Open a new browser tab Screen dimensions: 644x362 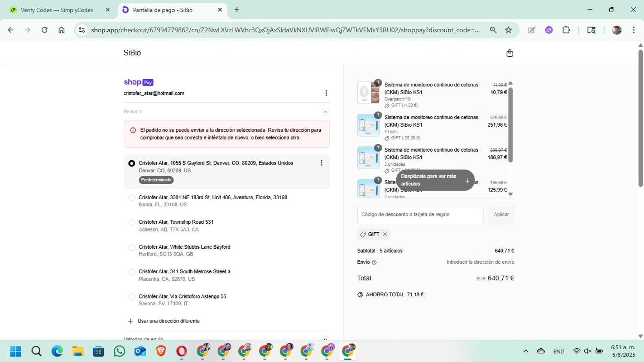pos(237,10)
